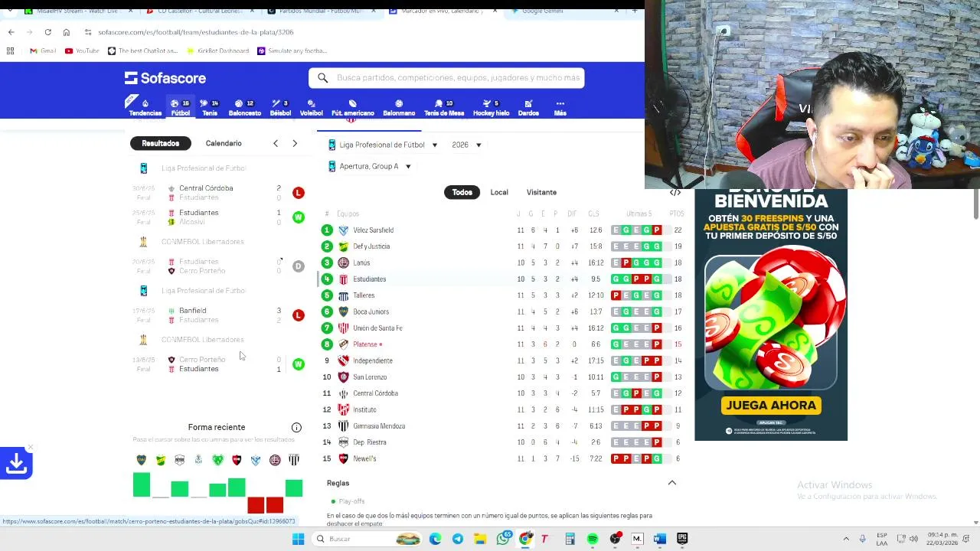Select the Visitante standings filter

[541, 192]
